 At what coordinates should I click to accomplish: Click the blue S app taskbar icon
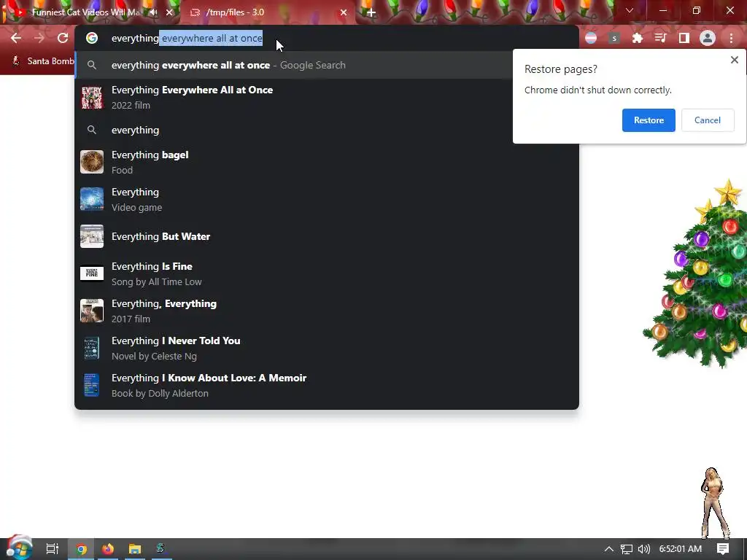(x=160, y=548)
